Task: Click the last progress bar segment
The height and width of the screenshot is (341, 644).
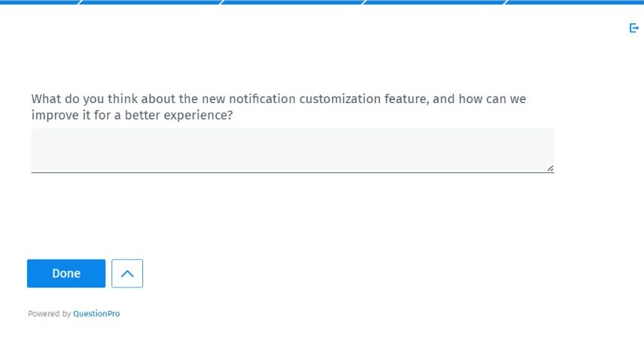Action: click(575, 2)
